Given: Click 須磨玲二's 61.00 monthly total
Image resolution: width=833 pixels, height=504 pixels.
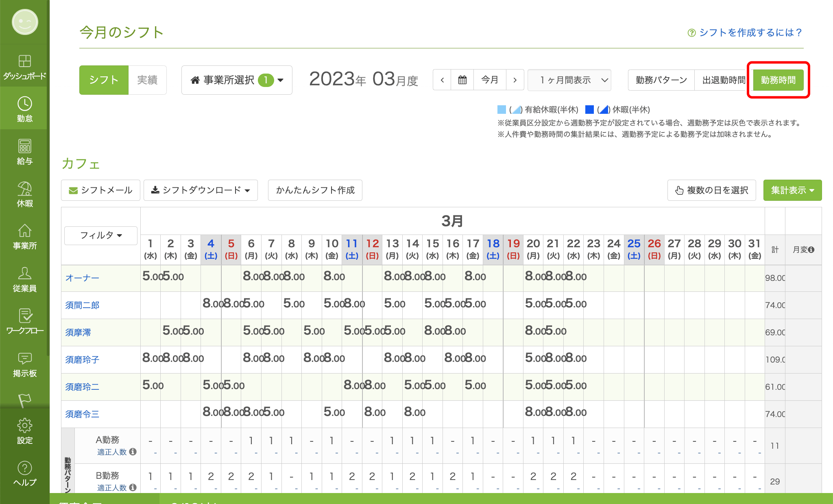Looking at the screenshot, I should (775, 387).
